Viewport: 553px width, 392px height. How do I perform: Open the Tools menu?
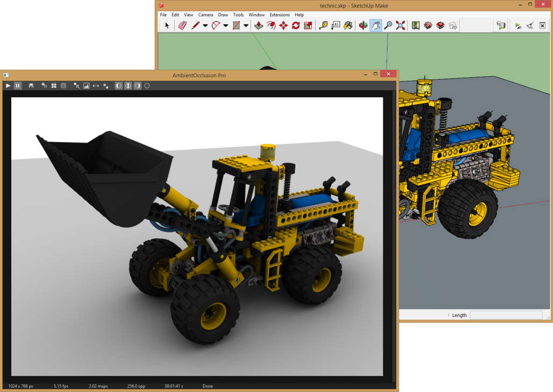pyautogui.click(x=238, y=15)
